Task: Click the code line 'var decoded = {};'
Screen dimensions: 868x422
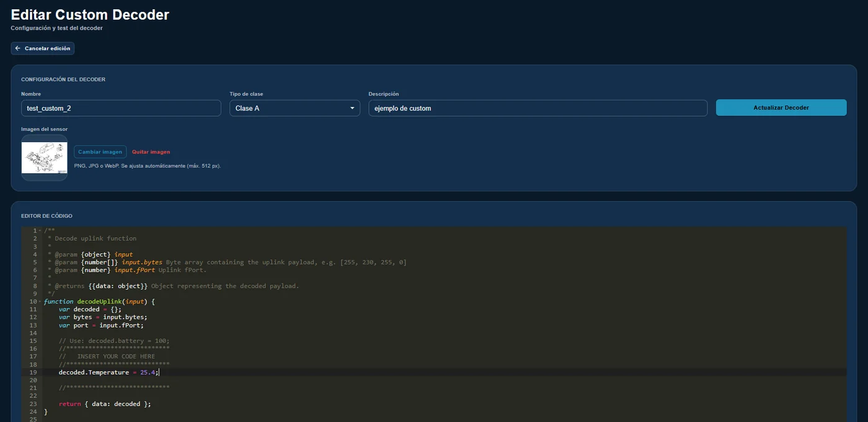Action: pos(91,309)
